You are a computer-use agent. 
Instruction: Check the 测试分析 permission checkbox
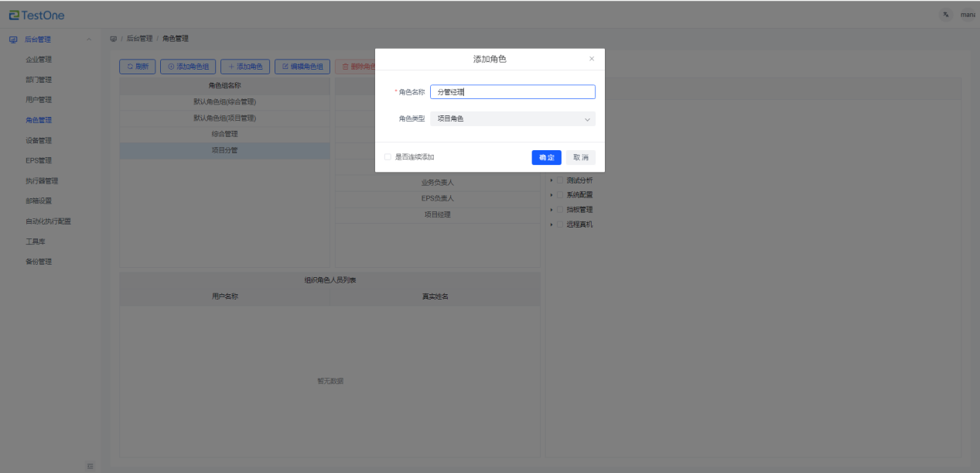(x=560, y=180)
